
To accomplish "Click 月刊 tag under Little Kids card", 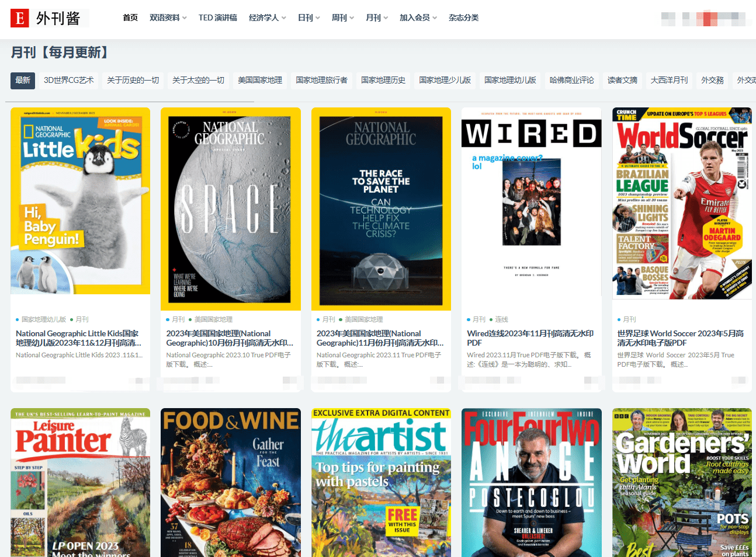I will point(82,319).
